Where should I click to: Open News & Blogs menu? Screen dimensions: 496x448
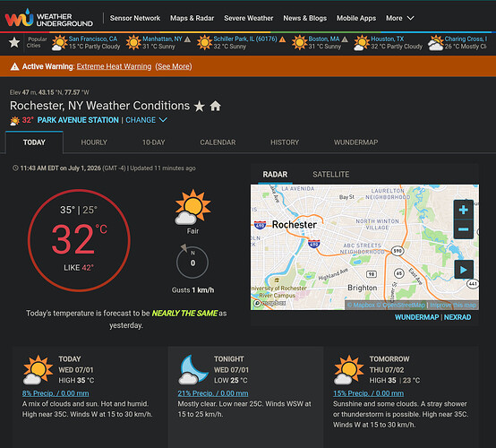[305, 18]
